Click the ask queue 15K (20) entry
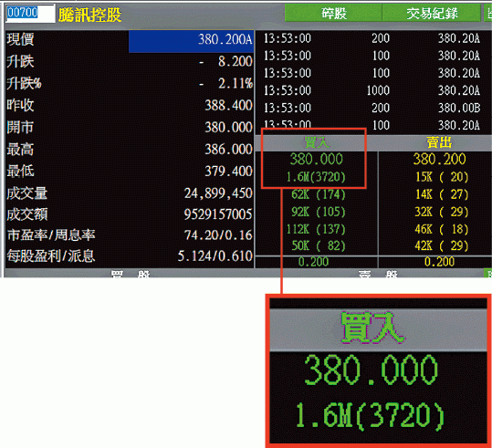The image size is (492, 448). point(442,177)
